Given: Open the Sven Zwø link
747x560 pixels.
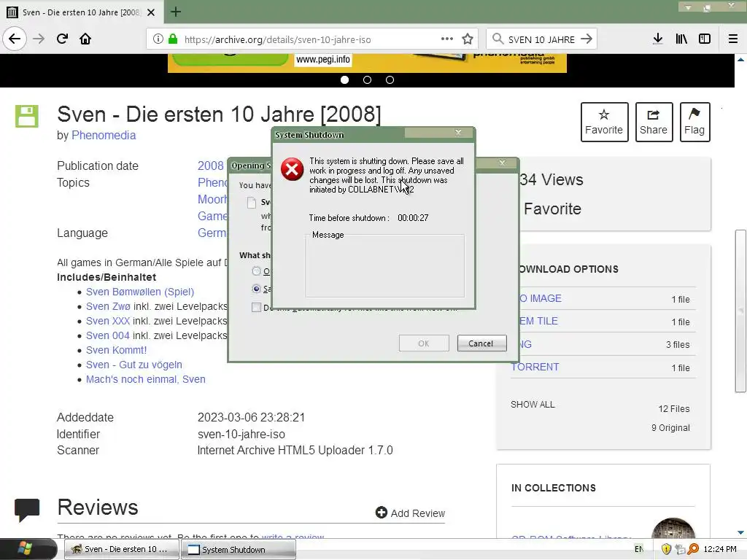Looking at the screenshot, I should pyautogui.click(x=108, y=307).
